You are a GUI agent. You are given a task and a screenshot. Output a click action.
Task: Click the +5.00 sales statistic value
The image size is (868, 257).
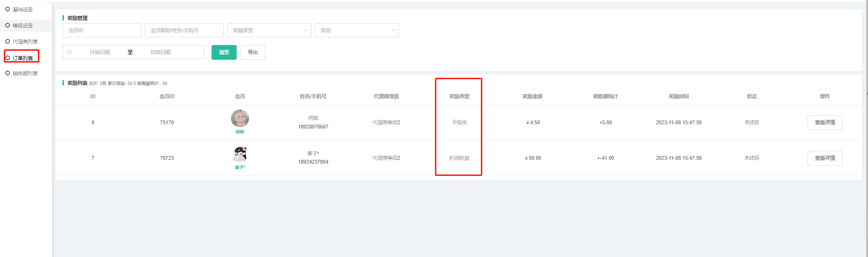click(605, 122)
